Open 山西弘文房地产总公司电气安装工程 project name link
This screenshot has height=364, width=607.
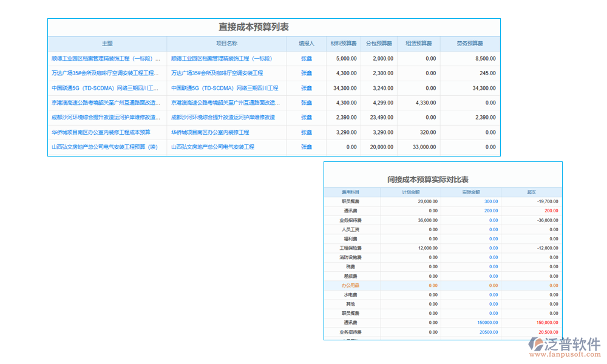point(212,147)
